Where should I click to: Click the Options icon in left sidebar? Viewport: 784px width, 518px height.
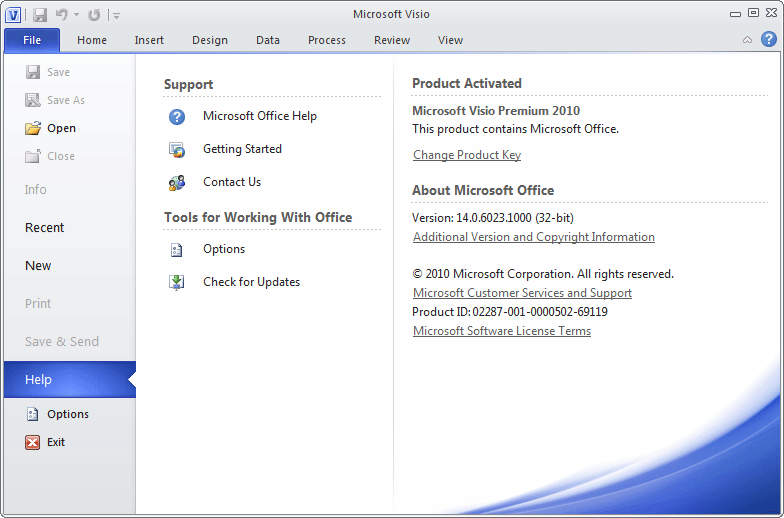32,414
